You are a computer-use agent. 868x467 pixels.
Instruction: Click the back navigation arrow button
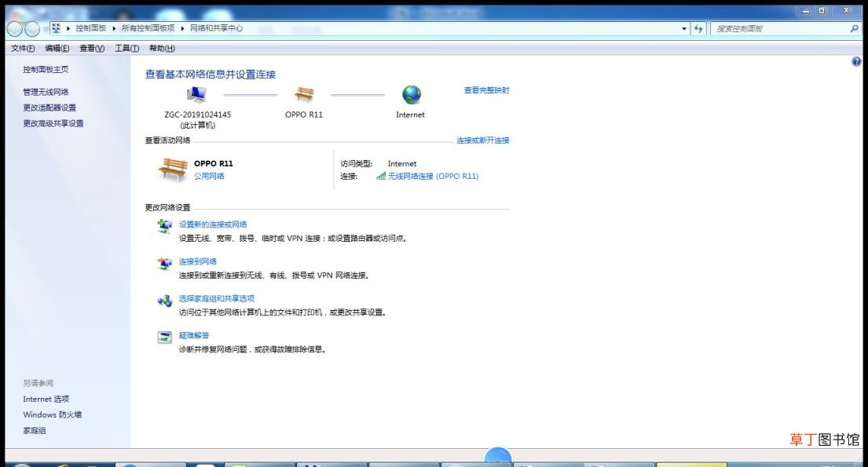(15, 28)
